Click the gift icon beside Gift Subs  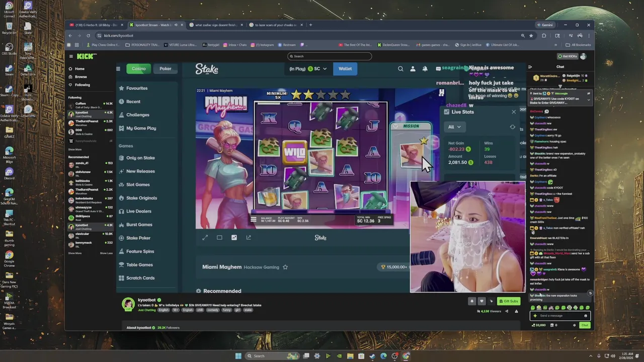click(x=492, y=301)
